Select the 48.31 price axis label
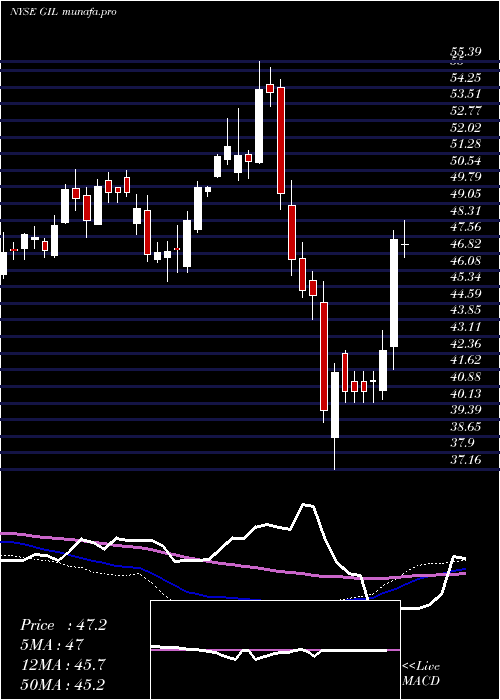The width and height of the screenshot is (500, 700). [466, 211]
